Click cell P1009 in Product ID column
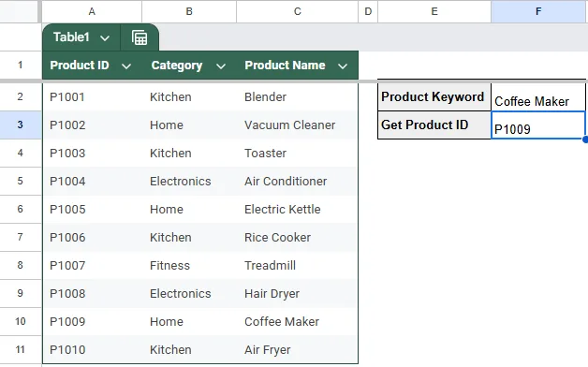This screenshot has width=588, height=367. click(x=93, y=322)
